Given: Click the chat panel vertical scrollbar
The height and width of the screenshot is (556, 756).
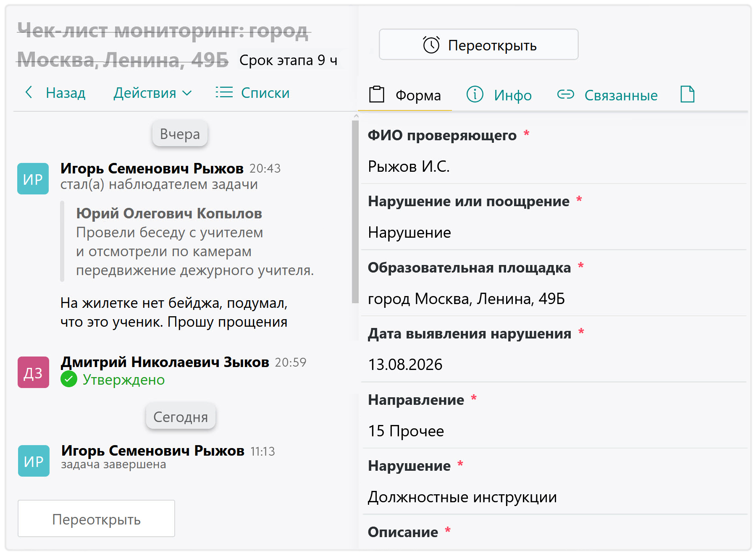Looking at the screenshot, I should click(x=355, y=212).
